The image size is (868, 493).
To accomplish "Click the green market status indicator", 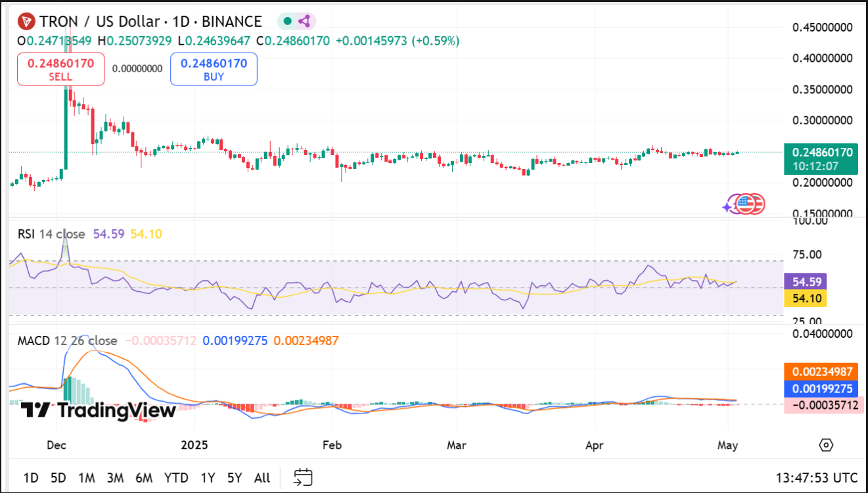I will click(287, 21).
